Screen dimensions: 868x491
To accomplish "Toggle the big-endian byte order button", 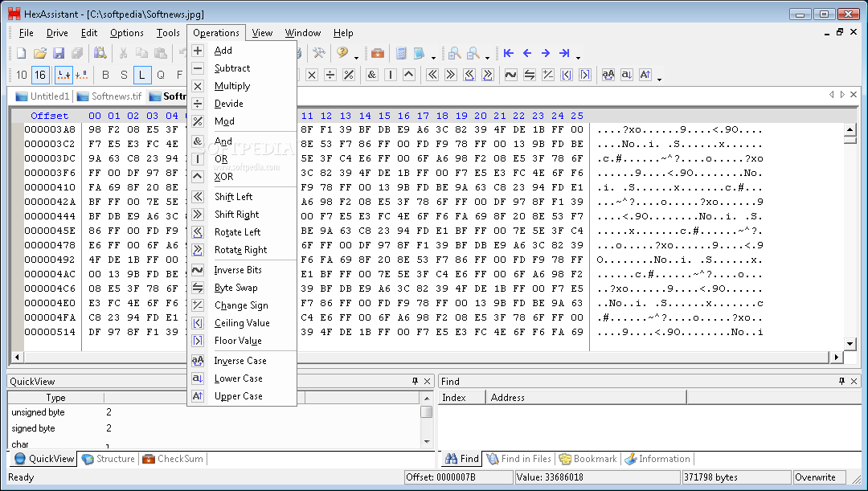I will [81, 75].
